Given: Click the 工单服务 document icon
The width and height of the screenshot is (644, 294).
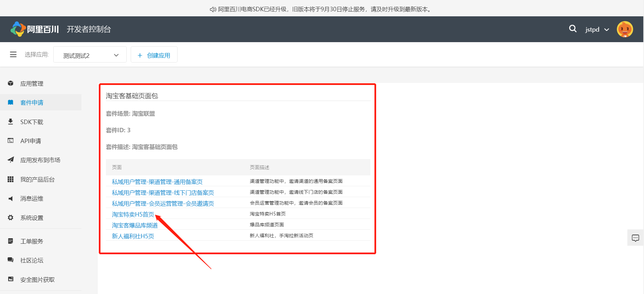Looking at the screenshot, I should point(11,241).
